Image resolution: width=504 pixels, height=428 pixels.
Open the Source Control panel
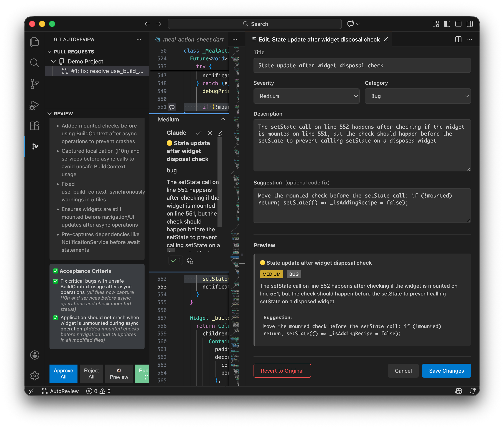coord(35,84)
